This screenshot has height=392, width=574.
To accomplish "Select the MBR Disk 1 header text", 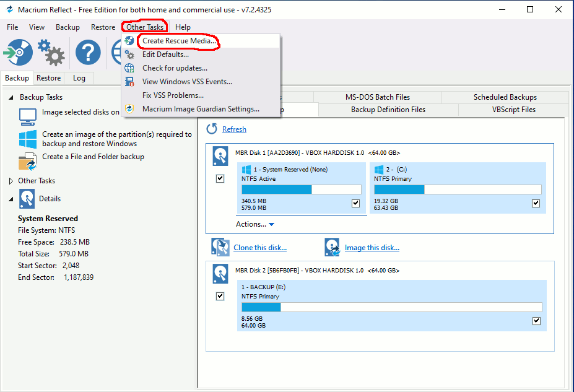I will (x=318, y=152).
